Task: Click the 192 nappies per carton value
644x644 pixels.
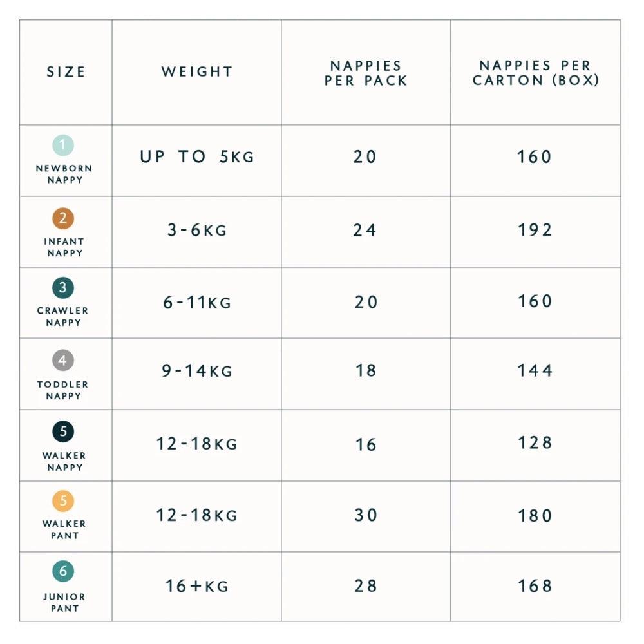Action: [x=535, y=230]
